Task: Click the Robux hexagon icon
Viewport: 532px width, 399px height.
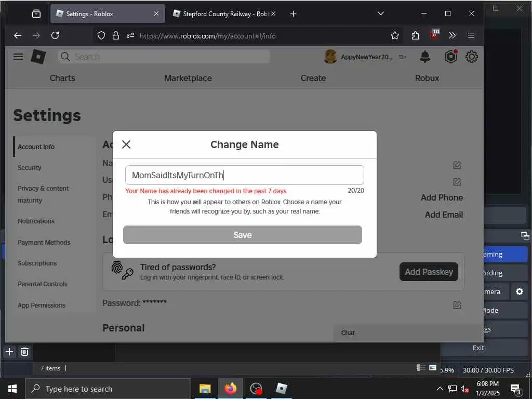Action: pyautogui.click(x=451, y=57)
